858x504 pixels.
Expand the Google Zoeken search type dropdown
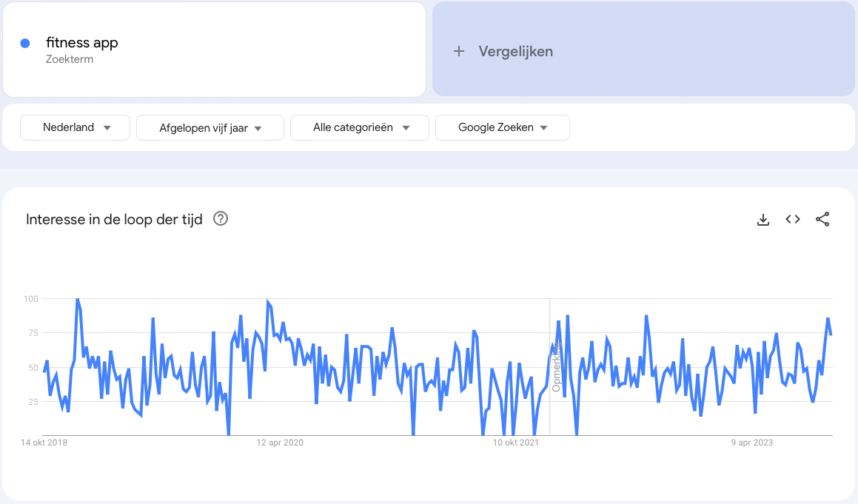click(503, 127)
